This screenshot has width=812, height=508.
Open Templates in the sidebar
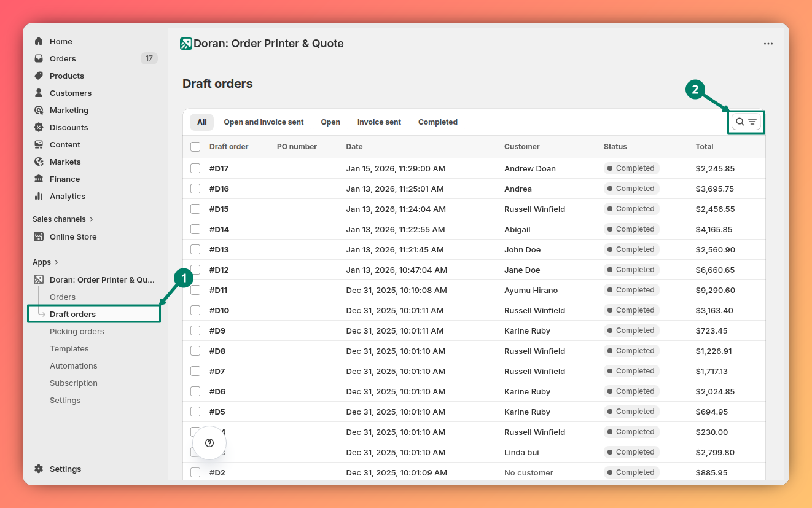click(69, 348)
